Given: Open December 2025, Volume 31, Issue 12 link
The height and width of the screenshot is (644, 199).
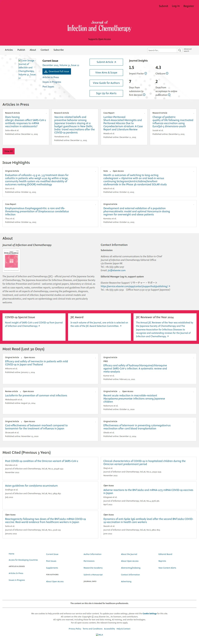Looking at the screenshot, I should [x=61, y=65].
